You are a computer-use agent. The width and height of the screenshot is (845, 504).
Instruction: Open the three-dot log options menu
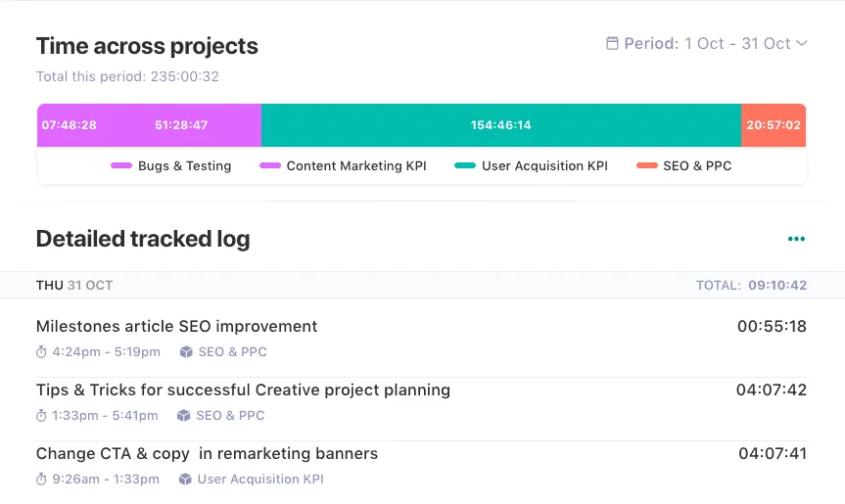pyautogui.click(x=796, y=239)
